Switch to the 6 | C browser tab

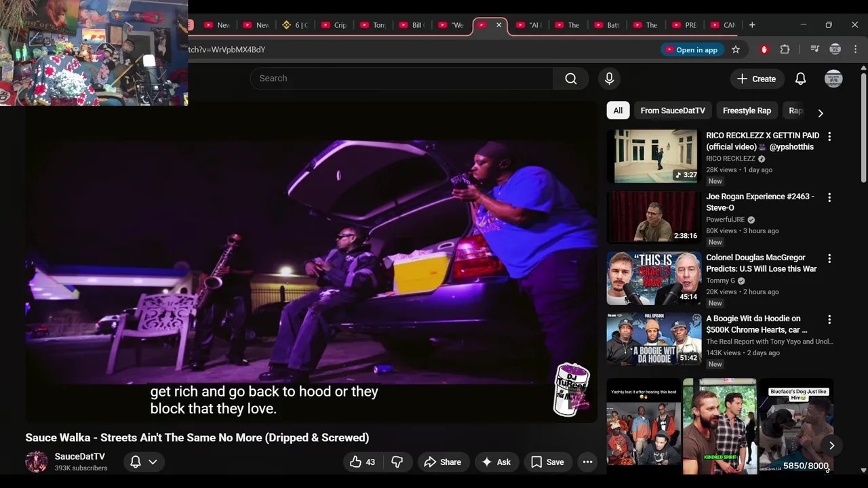click(x=294, y=25)
